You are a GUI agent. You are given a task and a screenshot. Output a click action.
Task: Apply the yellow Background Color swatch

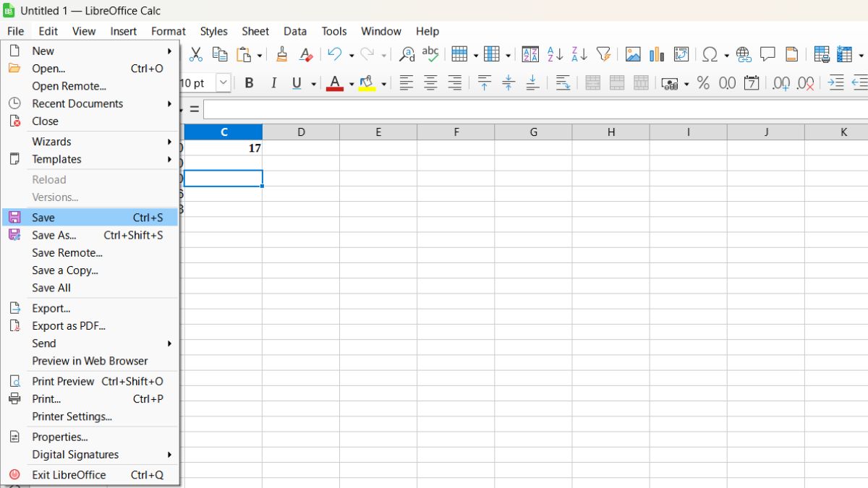point(367,83)
